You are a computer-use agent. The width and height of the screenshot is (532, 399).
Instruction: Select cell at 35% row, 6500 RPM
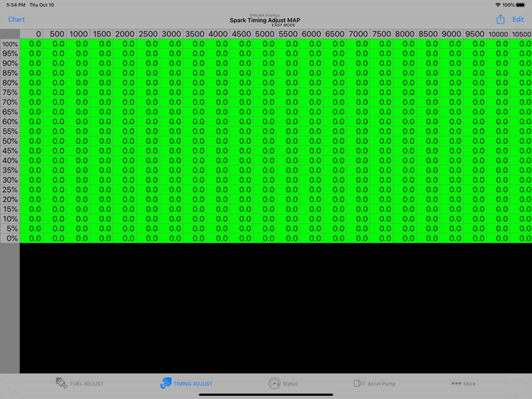(x=335, y=170)
